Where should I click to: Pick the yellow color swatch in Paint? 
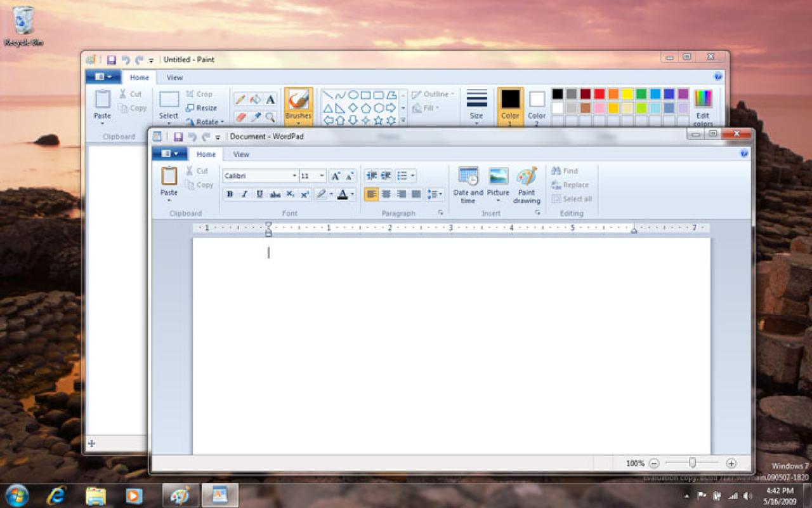627,94
